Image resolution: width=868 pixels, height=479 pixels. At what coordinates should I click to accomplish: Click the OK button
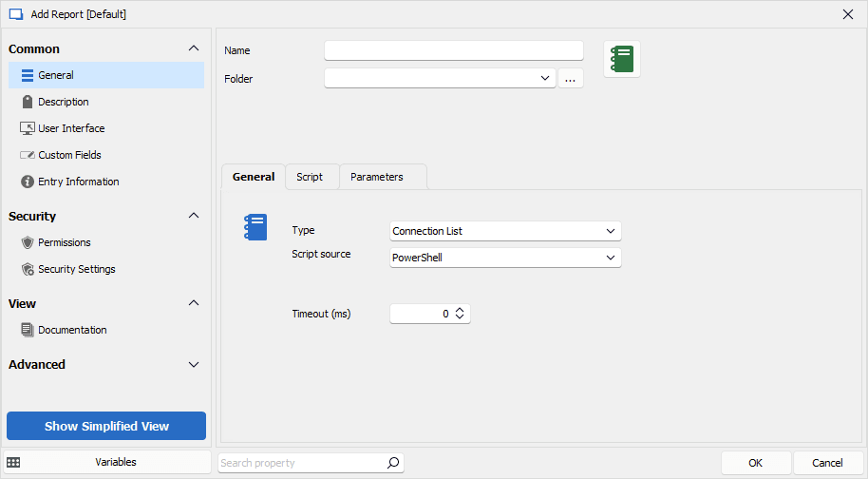755,463
